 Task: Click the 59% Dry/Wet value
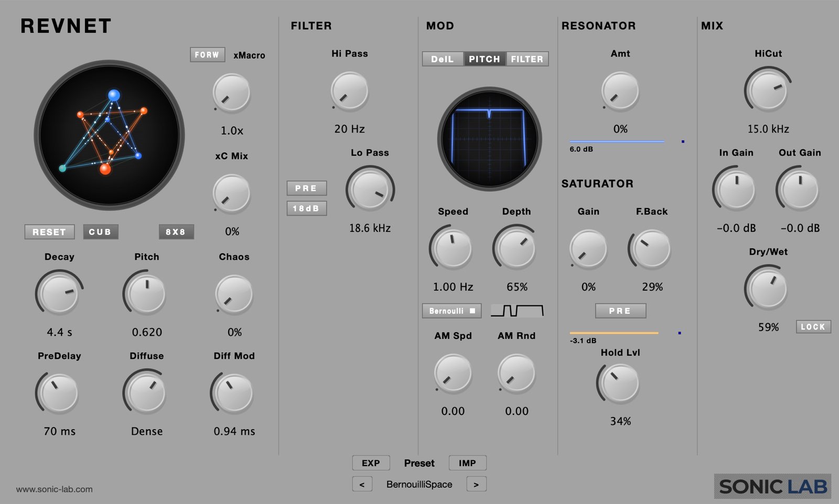(x=768, y=327)
